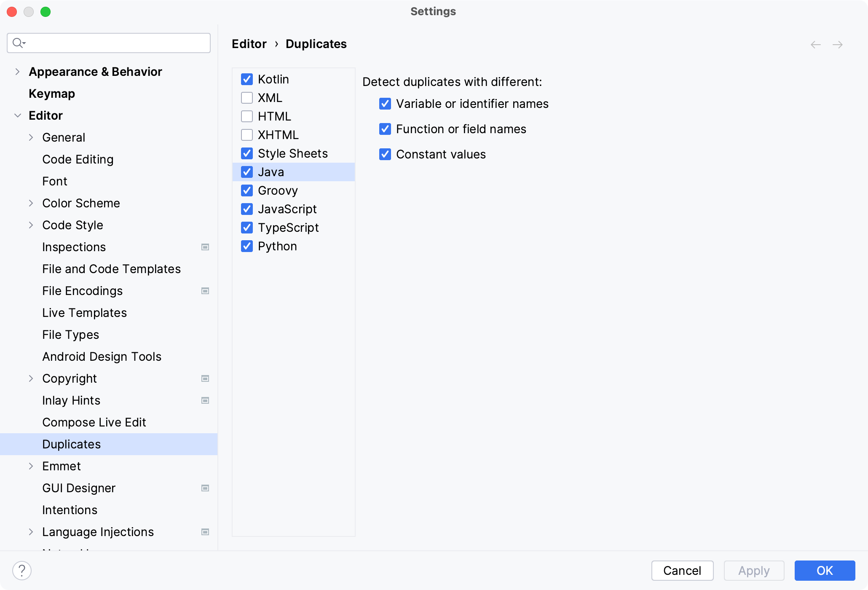Click the search settings input field
This screenshot has width=868, height=590.
click(x=109, y=43)
